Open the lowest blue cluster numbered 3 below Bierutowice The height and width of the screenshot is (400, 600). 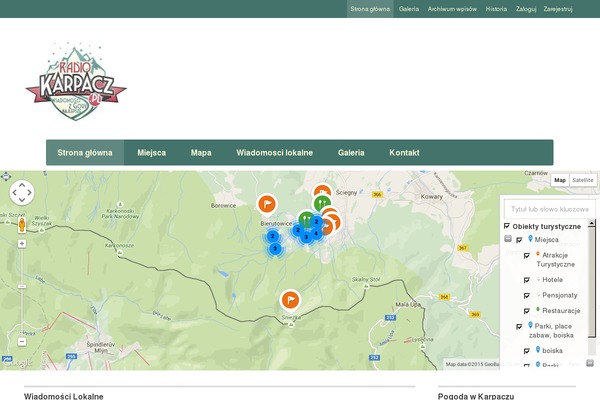click(275, 249)
